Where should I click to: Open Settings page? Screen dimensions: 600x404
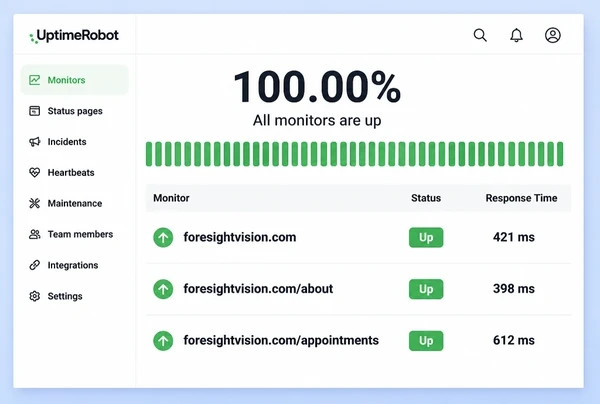(x=65, y=296)
